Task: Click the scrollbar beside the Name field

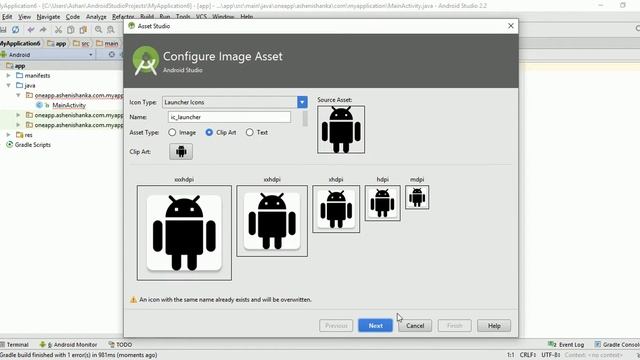Action: coord(305,119)
